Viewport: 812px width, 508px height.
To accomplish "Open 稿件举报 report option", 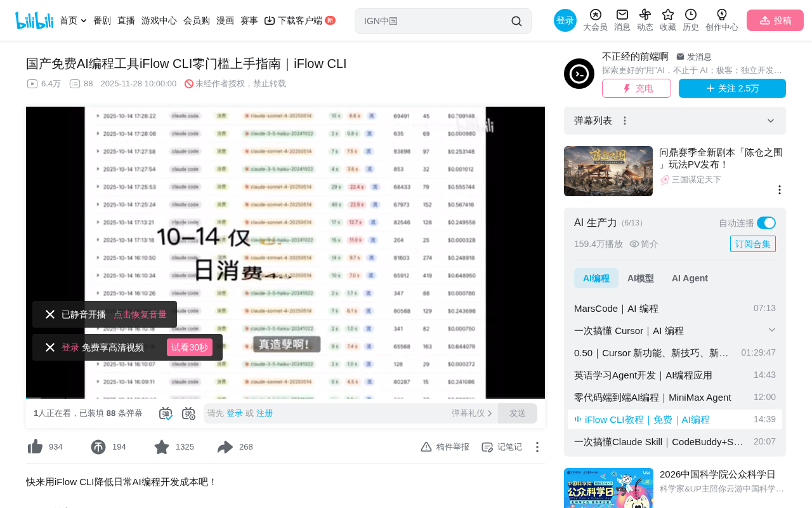I will [445, 447].
